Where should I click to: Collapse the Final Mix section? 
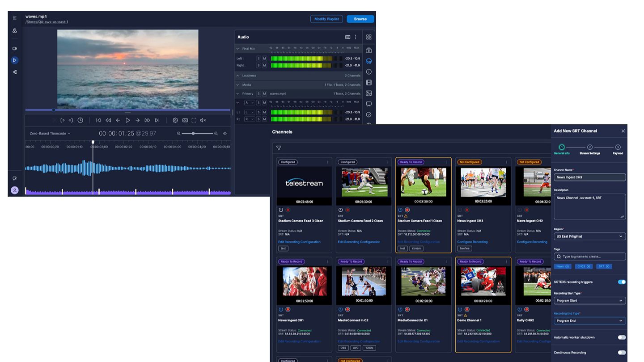coord(238,48)
